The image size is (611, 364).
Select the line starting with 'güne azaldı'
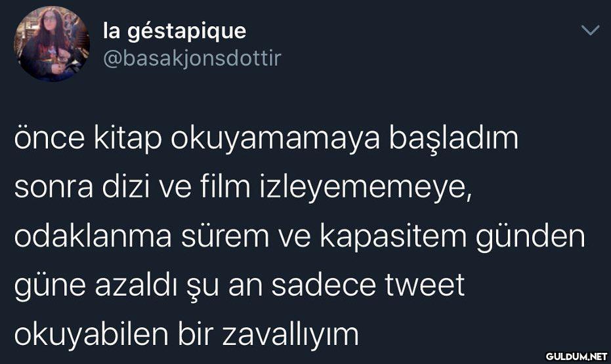tap(240, 285)
